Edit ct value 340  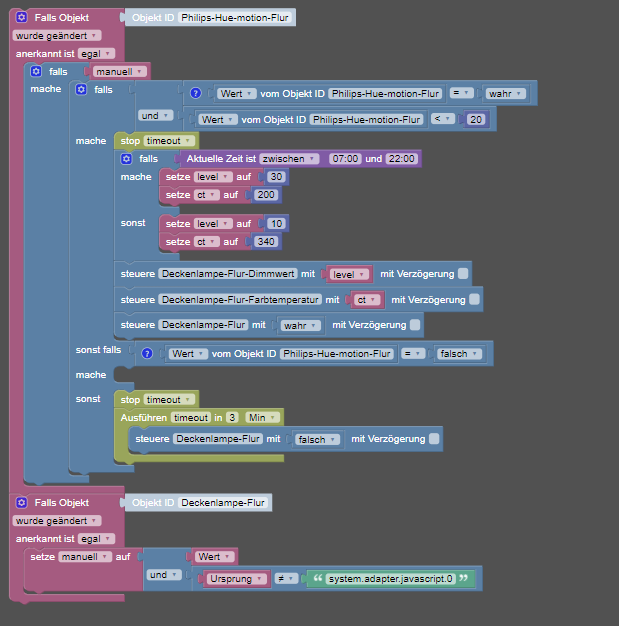(x=266, y=242)
